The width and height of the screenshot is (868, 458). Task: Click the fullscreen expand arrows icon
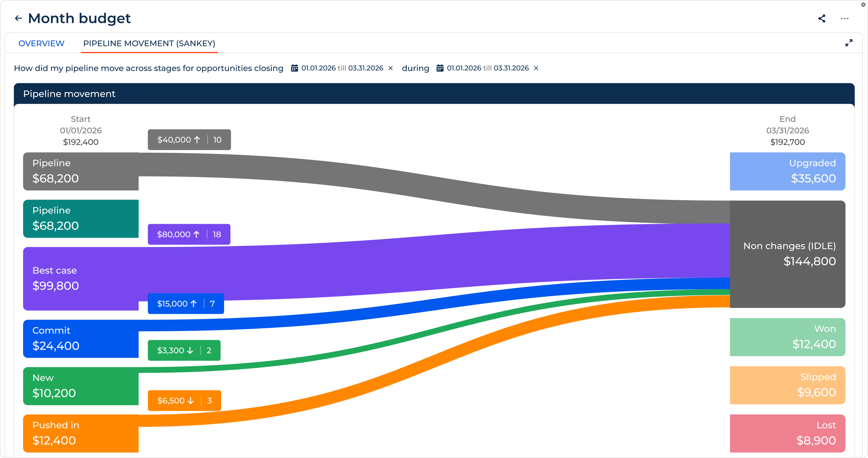click(x=849, y=43)
